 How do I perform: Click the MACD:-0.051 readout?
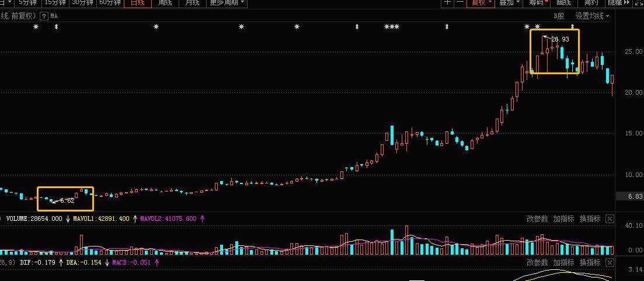[131, 262]
